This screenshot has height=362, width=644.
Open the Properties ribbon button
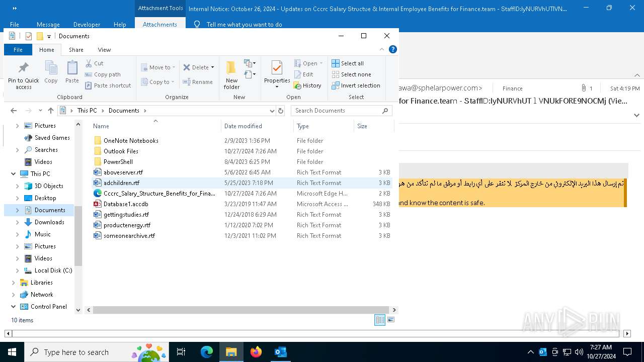click(x=277, y=74)
